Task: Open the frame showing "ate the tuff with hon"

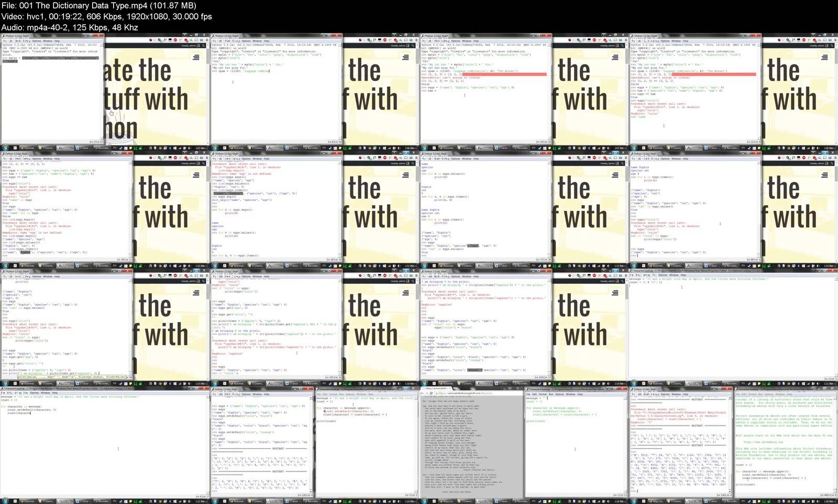Action: tap(105, 93)
